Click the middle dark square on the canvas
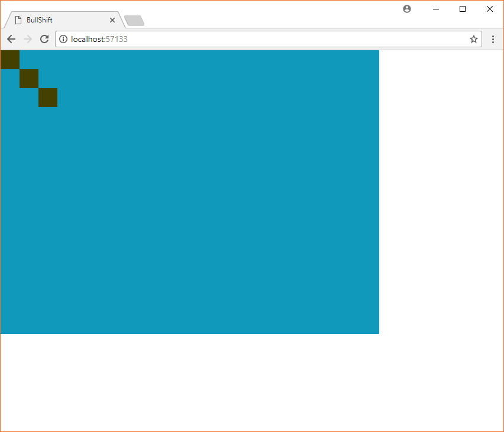This screenshot has width=504, height=432. point(29,79)
